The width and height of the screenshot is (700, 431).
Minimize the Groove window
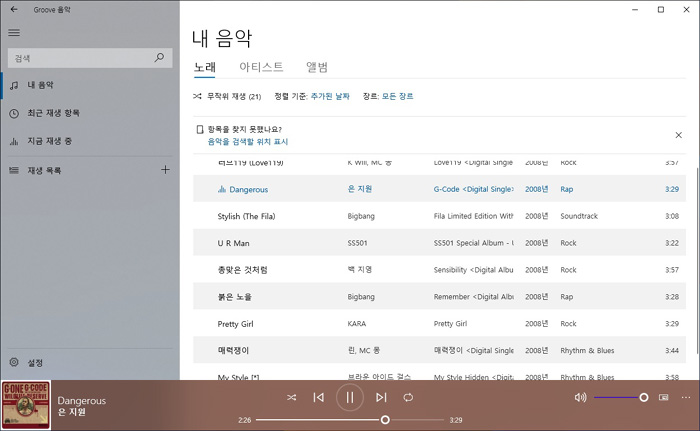(x=635, y=9)
